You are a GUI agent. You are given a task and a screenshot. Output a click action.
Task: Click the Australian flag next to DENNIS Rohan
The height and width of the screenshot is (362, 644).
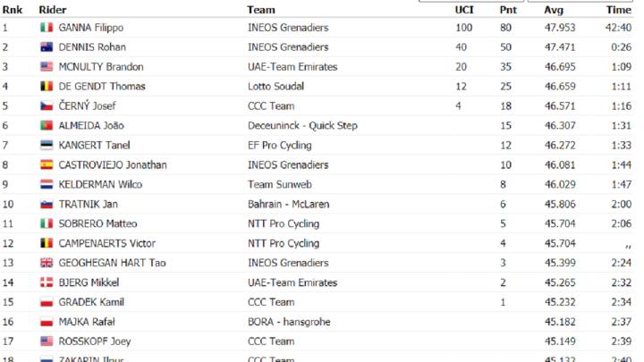pos(47,47)
